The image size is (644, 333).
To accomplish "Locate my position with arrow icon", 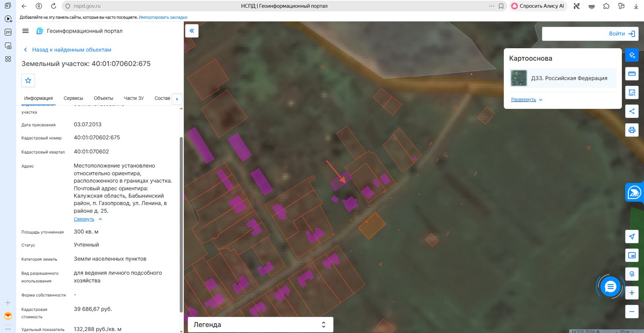I will [x=632, y=236].
